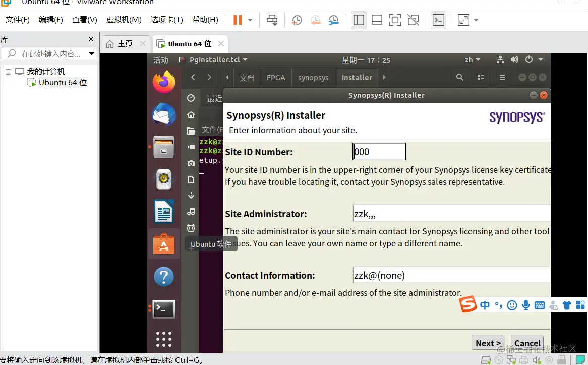Screen dimensions: 588x365
Task: Click the Site Administrator field
Action: [451, 213]
